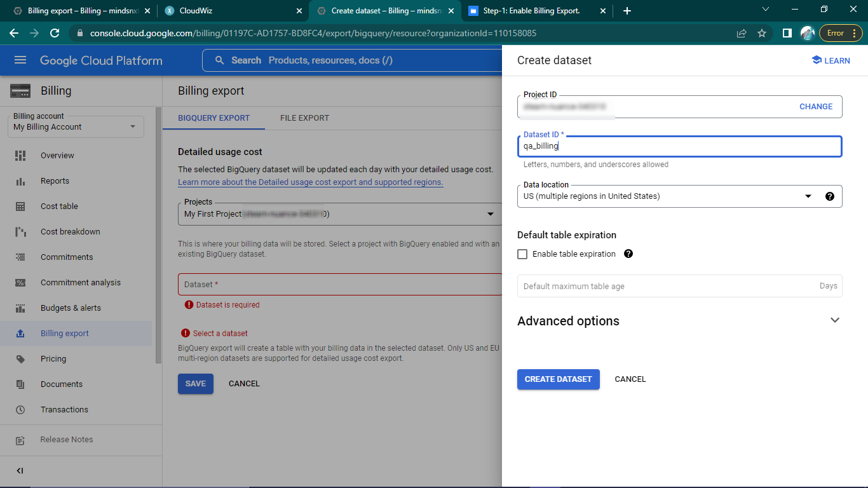Image resolution: width=868 pixels, height=488 pixels.
Task: Click the Data location help icon
Action: click(829, 196)
